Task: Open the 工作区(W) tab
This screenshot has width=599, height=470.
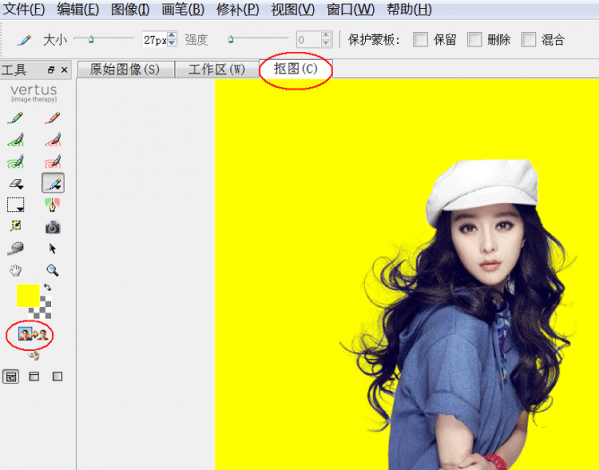Action: (x=217, y=69)
